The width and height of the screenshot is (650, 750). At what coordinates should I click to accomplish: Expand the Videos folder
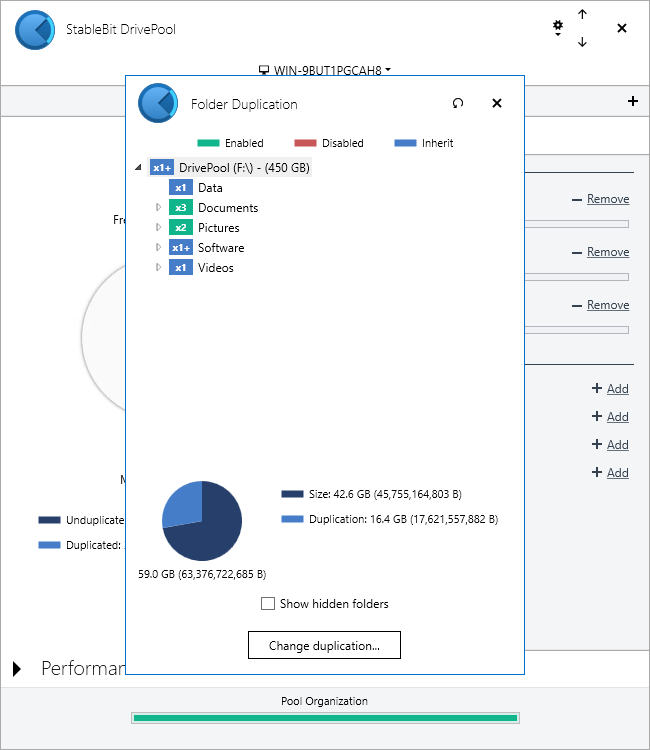(158, 267)
